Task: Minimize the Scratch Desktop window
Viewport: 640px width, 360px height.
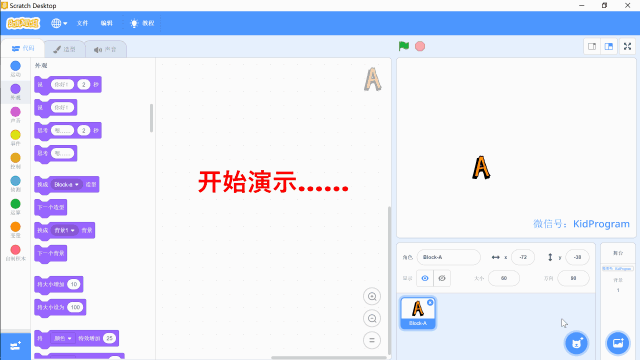Action: point(582,5)
